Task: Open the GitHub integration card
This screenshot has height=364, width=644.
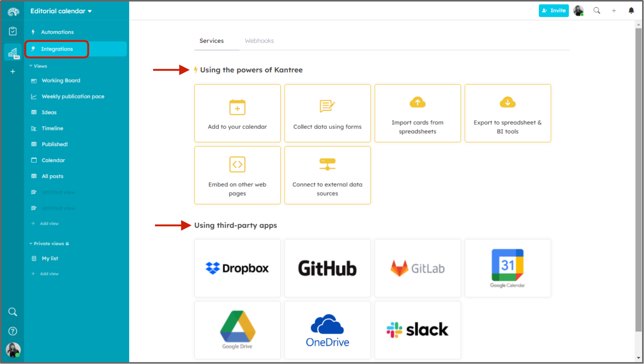Action: click(x=328, y=268)
